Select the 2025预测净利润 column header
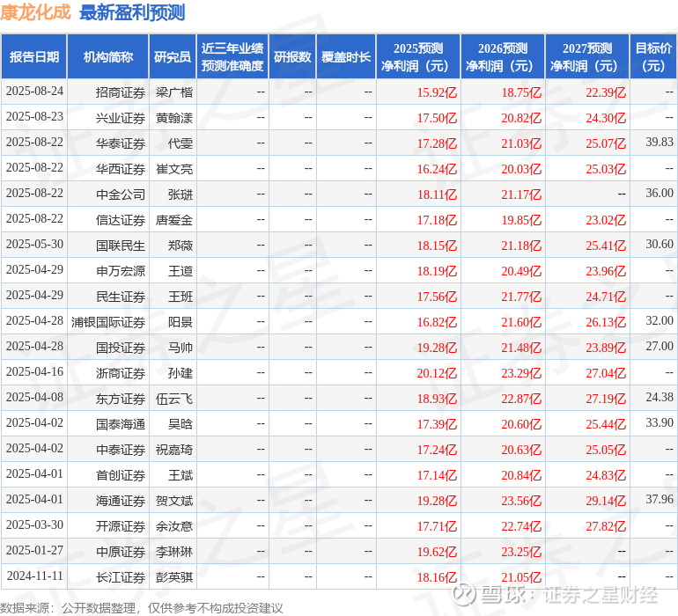678x616 pixels. [x=418, y=56]
